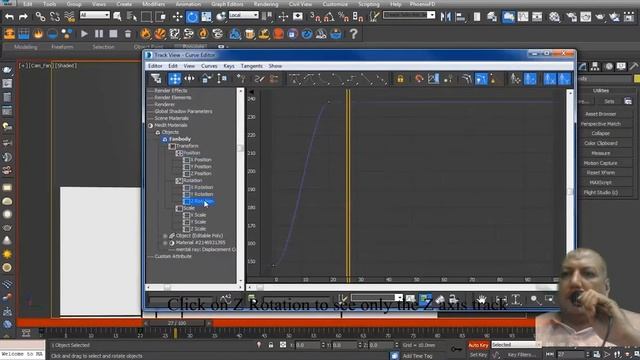Expand the Object (Editable Poly) node
The image size is (640, 360).
point(165,236)
